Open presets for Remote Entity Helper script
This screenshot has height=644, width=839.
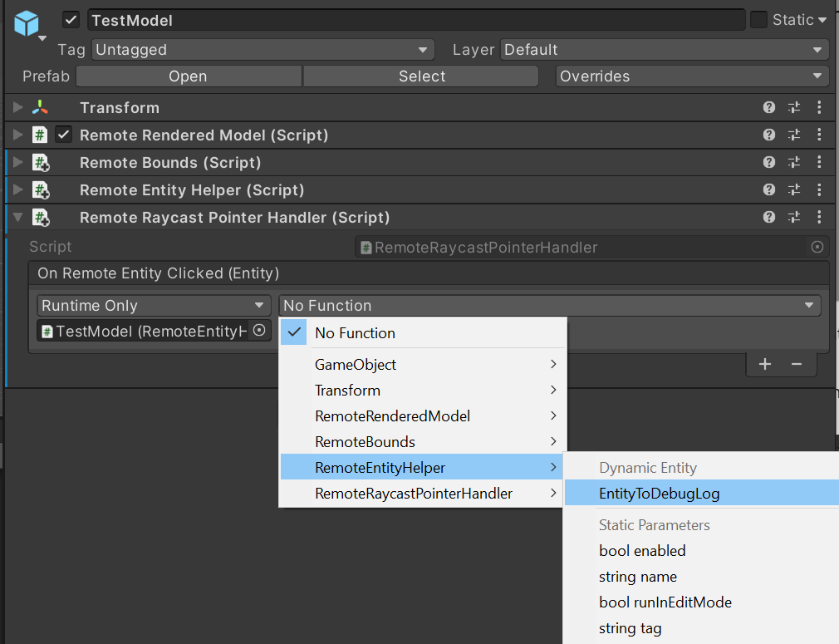pyautogui.click(x=794, y=189)
